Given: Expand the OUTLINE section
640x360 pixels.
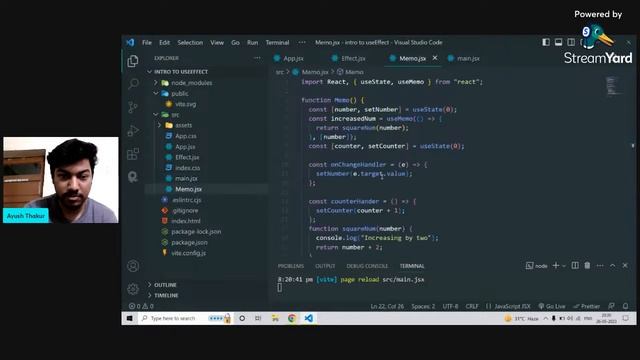Looking at the screenshot, I should pos(165,285).
